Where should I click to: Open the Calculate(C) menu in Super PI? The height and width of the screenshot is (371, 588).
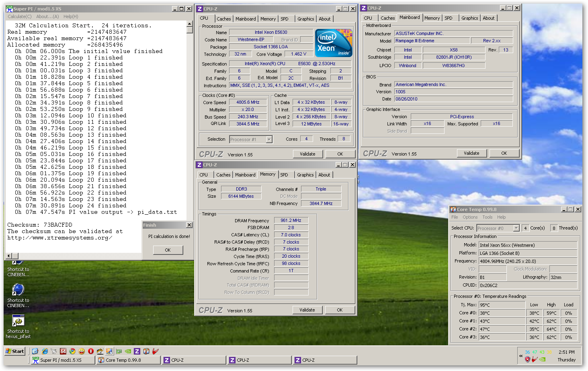(19, 16)
